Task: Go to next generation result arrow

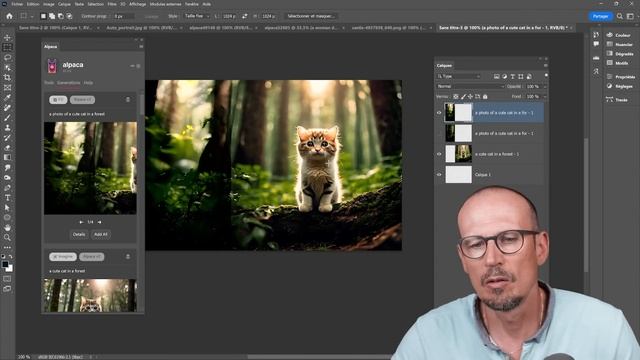Action: tap(99, 222)
